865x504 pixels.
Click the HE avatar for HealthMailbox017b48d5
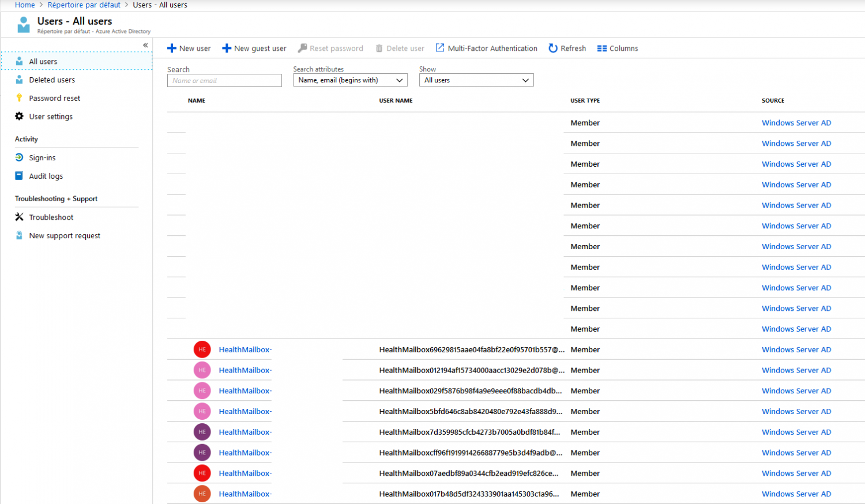[x=202, y=494]
